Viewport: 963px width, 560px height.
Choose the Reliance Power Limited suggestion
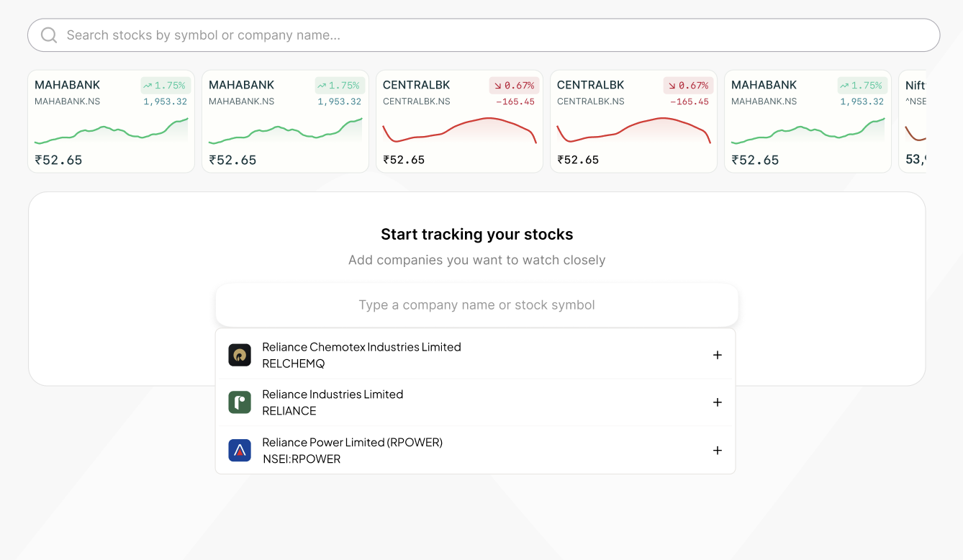tap(432, 450)
